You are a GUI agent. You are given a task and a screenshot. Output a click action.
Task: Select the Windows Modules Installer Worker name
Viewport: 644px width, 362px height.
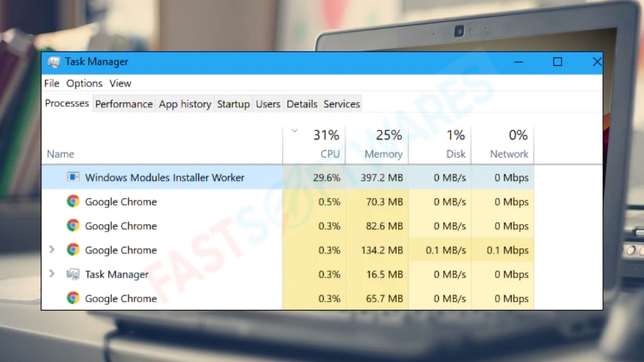165,177
